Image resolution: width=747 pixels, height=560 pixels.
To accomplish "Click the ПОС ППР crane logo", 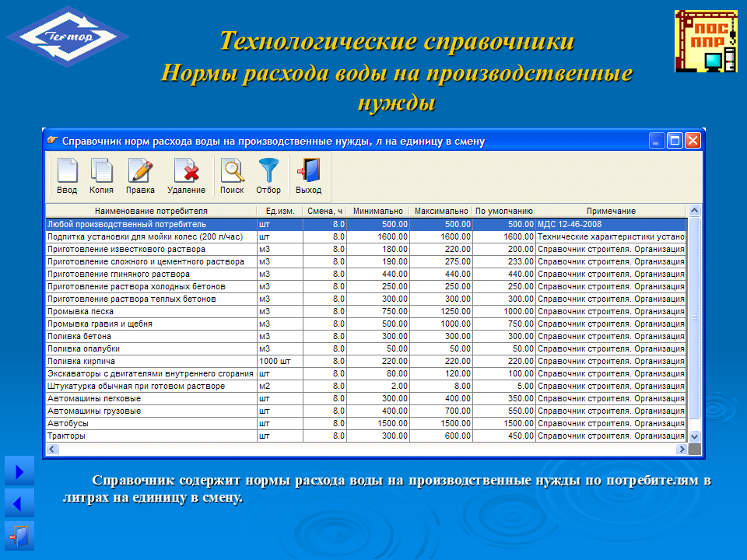I will (706, 41).
